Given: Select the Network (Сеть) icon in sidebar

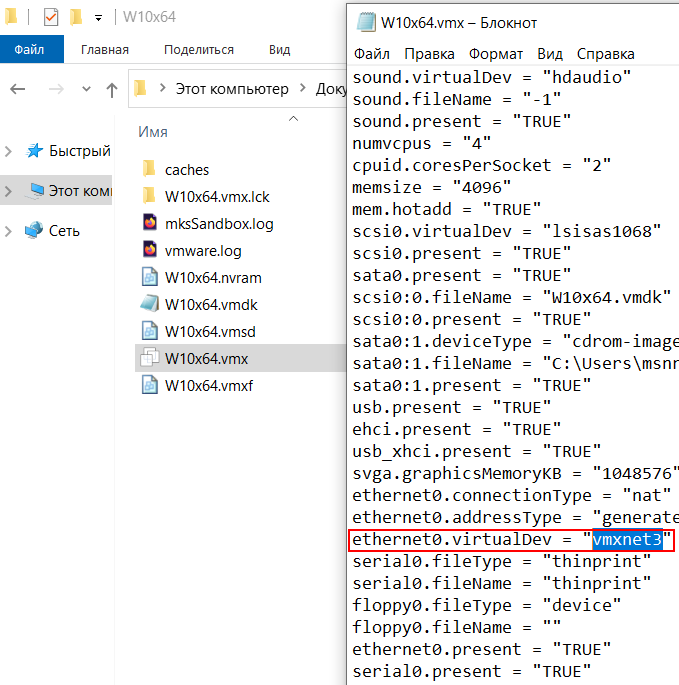Looking at the screenshot, I should pos(35,231).
